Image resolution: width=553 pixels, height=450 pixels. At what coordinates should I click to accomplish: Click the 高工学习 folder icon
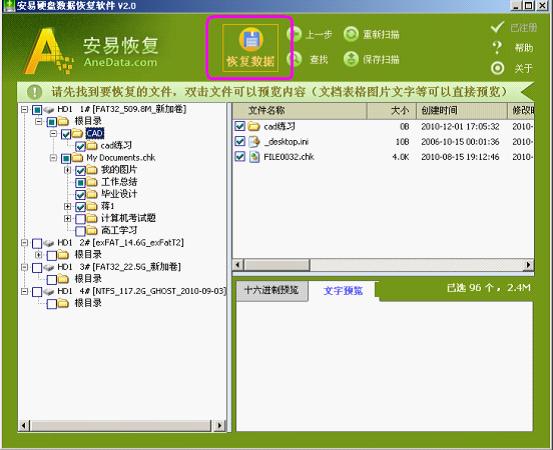92,231
